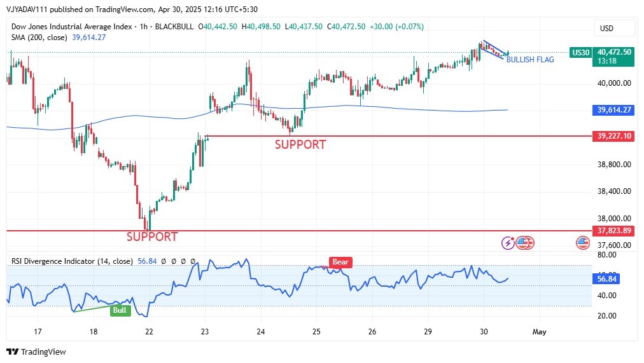644x363 pixels.
Task: Select the red Bear divergence label
Action: (340, 262)
